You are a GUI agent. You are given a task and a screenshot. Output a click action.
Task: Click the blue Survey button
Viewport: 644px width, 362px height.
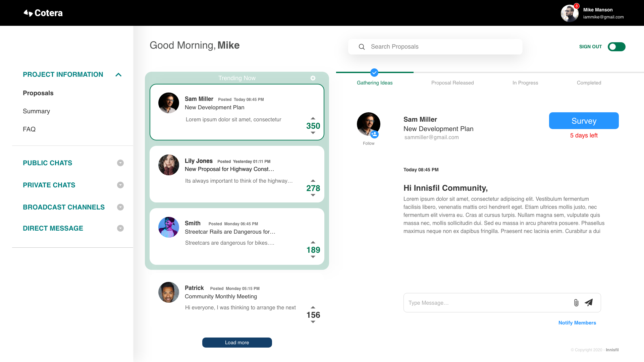(x=584, y=121)
